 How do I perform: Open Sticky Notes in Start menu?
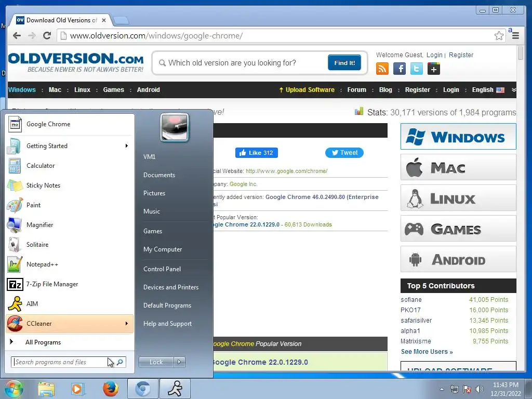click(x=70, y=185)
